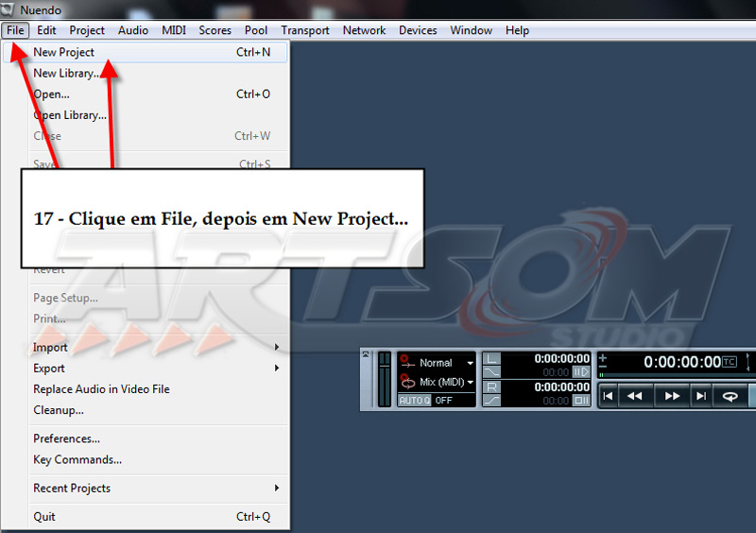The width and height of the screenshot is (756, 533).
Task: Toggle the post-roll button
Action: [x=581, y=401]
